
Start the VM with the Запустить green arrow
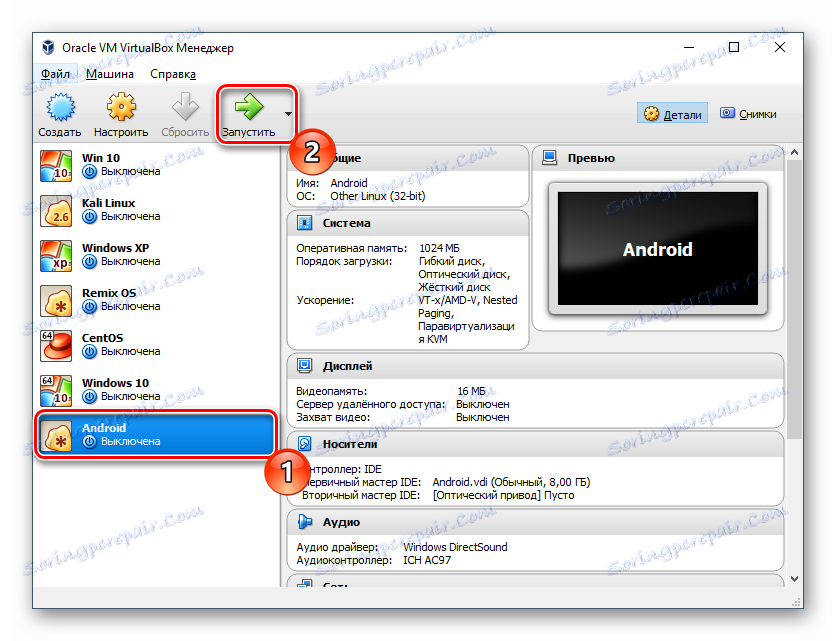pos(249,107)
